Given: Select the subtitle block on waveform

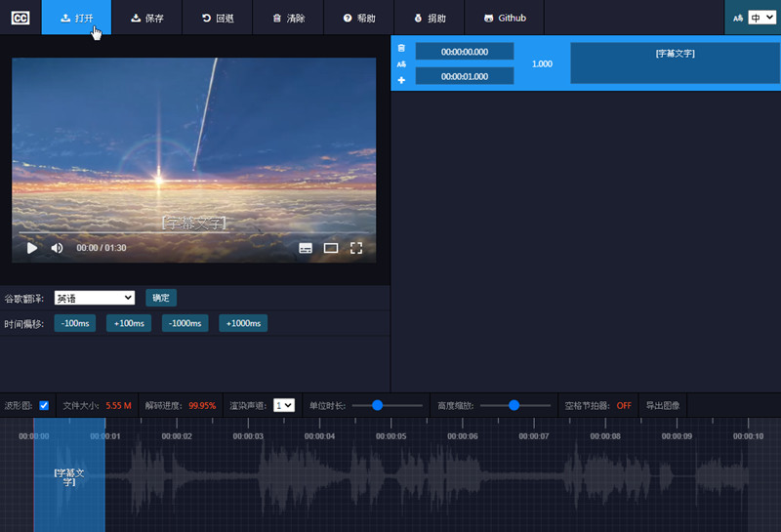Looking at the screenshot, I should click(69, 476).
